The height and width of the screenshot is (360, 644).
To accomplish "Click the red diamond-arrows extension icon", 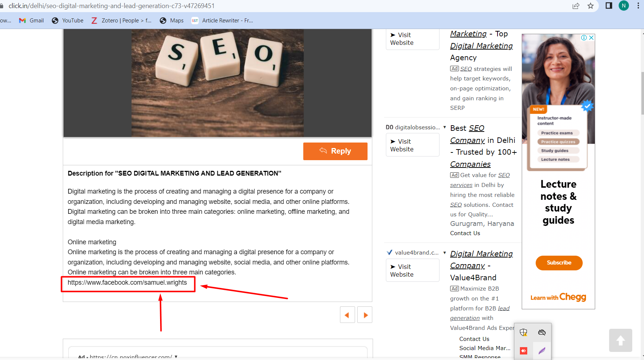I will (524, 350).
